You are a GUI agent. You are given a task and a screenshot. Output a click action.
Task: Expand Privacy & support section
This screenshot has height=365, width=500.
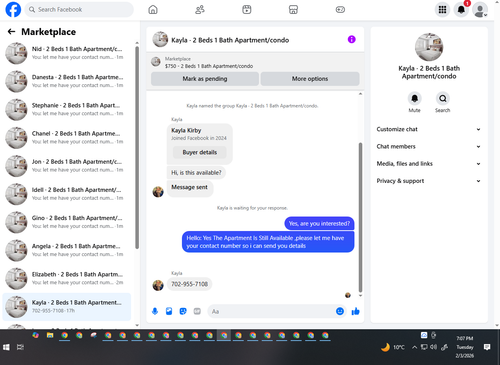[429, 181]
